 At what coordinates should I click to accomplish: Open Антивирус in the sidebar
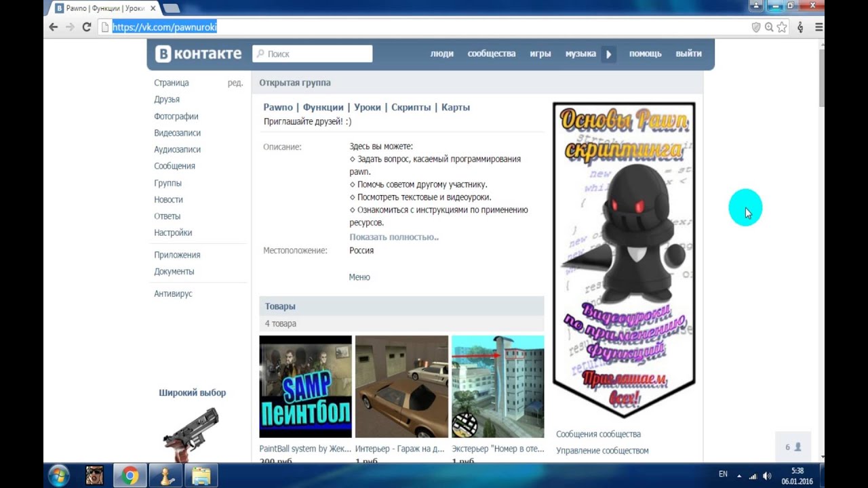(x=173, y=294)
